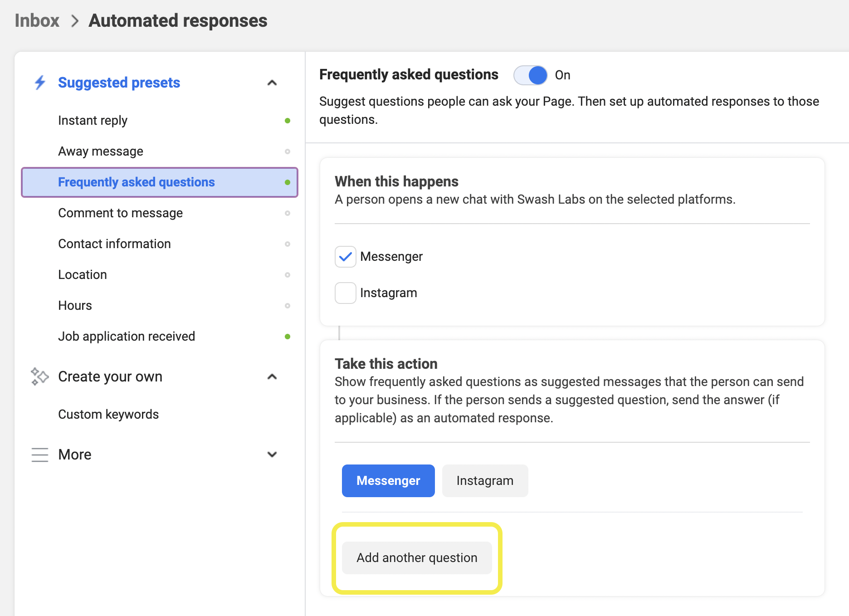Image resolution: width=849 pixels, height=616 pixels.
Task: Check the Instagram platform checkbox
Action: pos(346,293)
